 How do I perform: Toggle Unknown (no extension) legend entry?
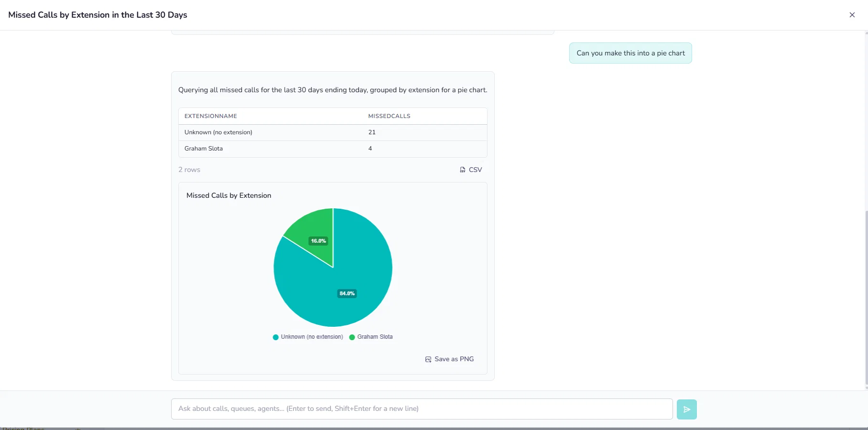click(308, 337)
